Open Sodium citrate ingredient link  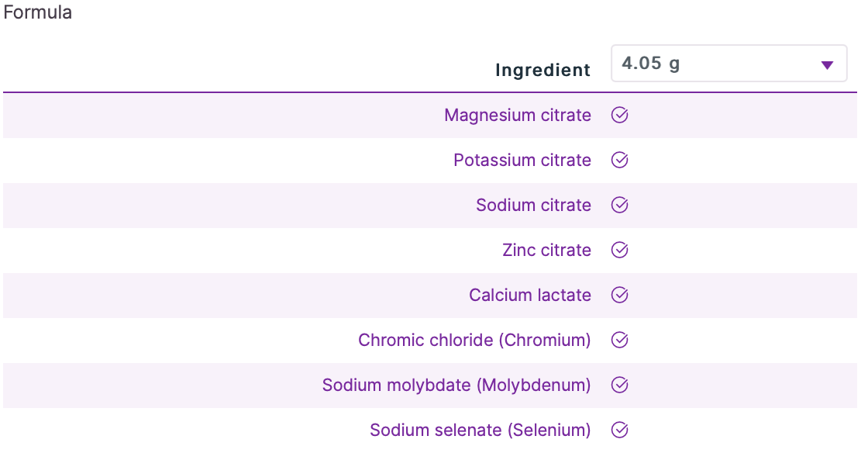tap(533, 206)
